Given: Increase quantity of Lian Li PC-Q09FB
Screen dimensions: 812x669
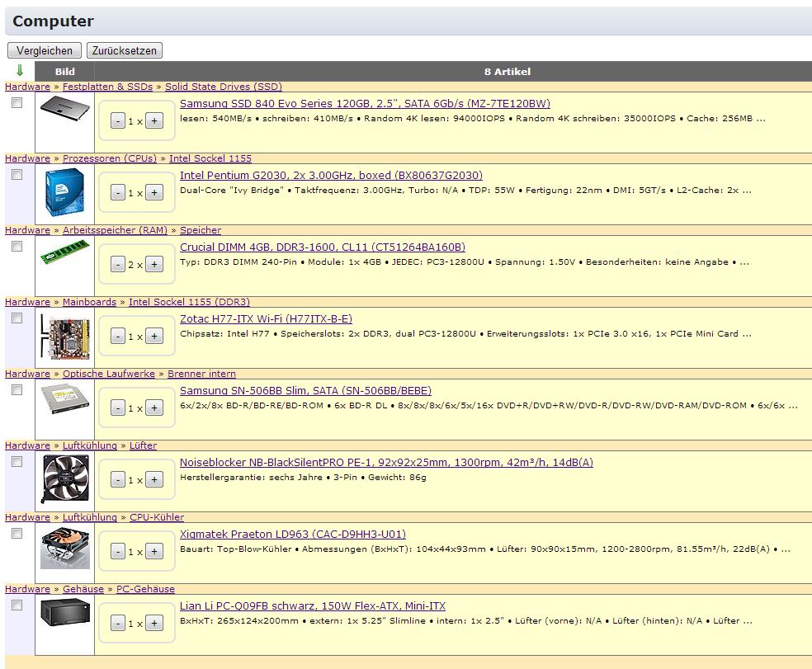Looking at the screenshot, I should (x=154, y=624).
